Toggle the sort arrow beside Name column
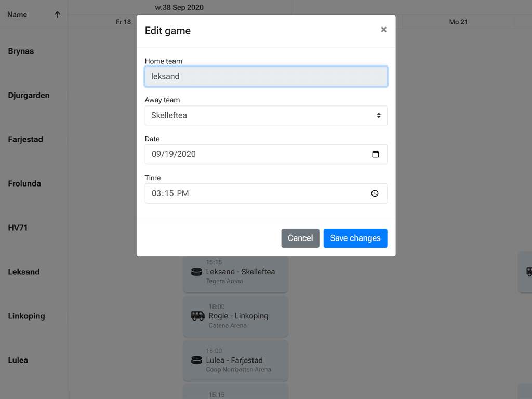 pos(57,15)
